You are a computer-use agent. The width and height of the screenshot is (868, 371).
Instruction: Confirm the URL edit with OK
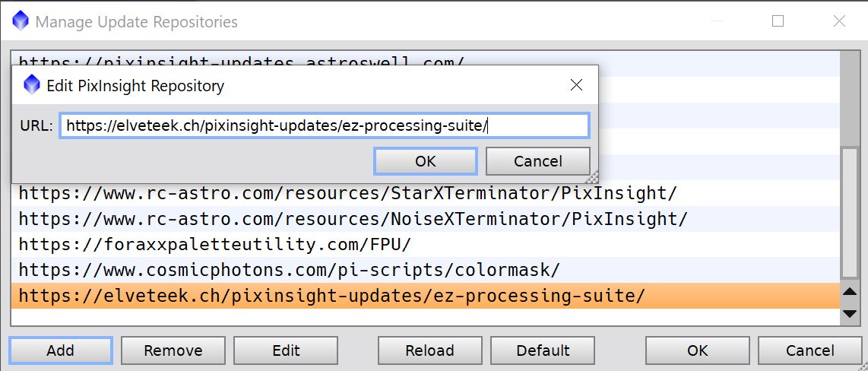click(425, 161)
